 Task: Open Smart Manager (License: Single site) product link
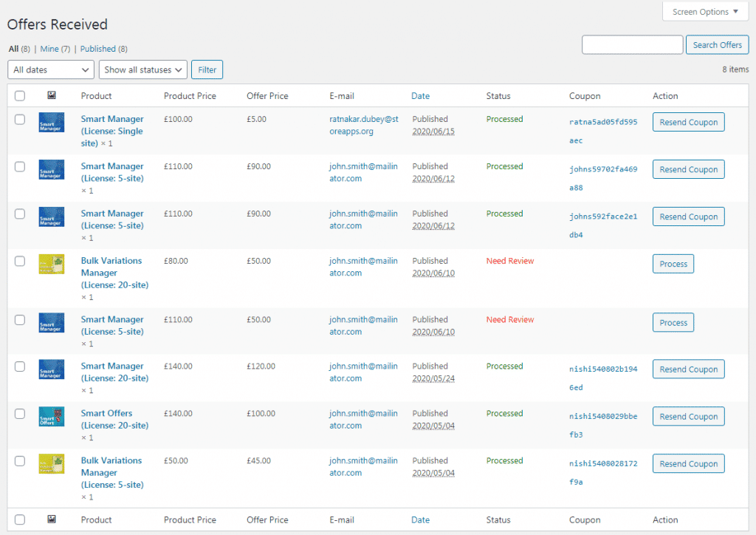click(x=112, y=131)
